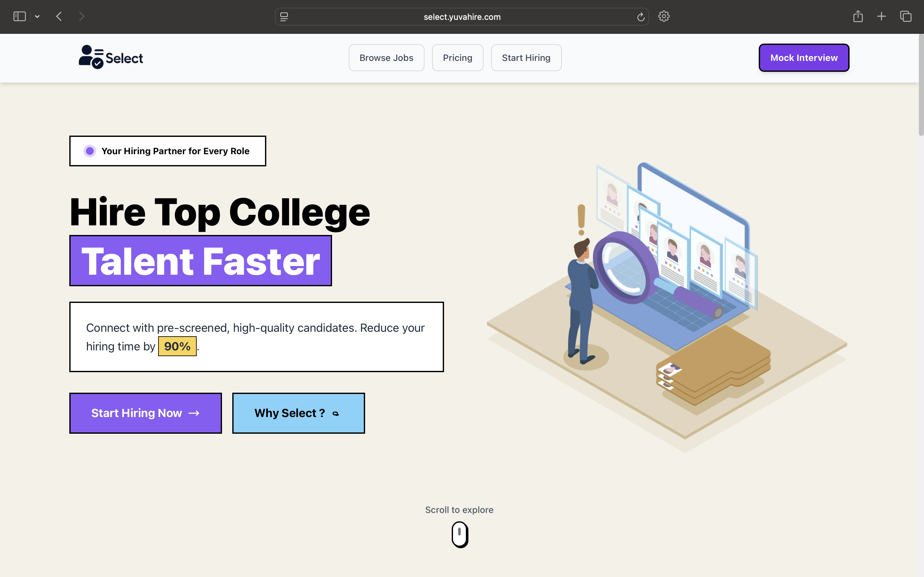Go back using the back arrow
The image size is (924, 577).
pyautogui.click(x=59, y=16)
